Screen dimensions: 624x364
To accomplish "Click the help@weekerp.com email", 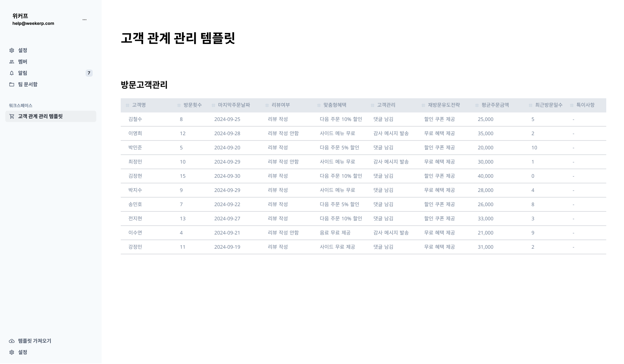I will tap(33, 23).
